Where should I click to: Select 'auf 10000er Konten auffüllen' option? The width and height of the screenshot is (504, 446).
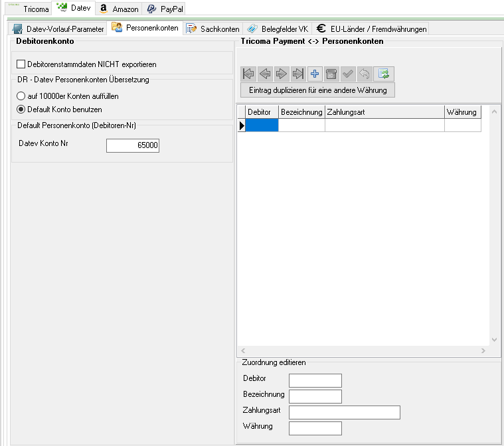pyautogui.click(x=21, y=96)
